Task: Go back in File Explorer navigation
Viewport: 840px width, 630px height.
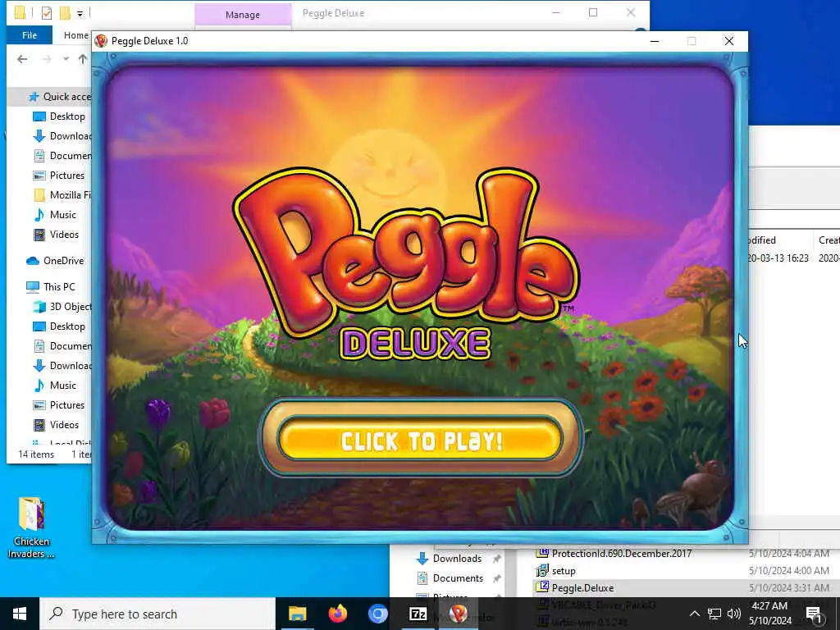Action: click(22, 59)
